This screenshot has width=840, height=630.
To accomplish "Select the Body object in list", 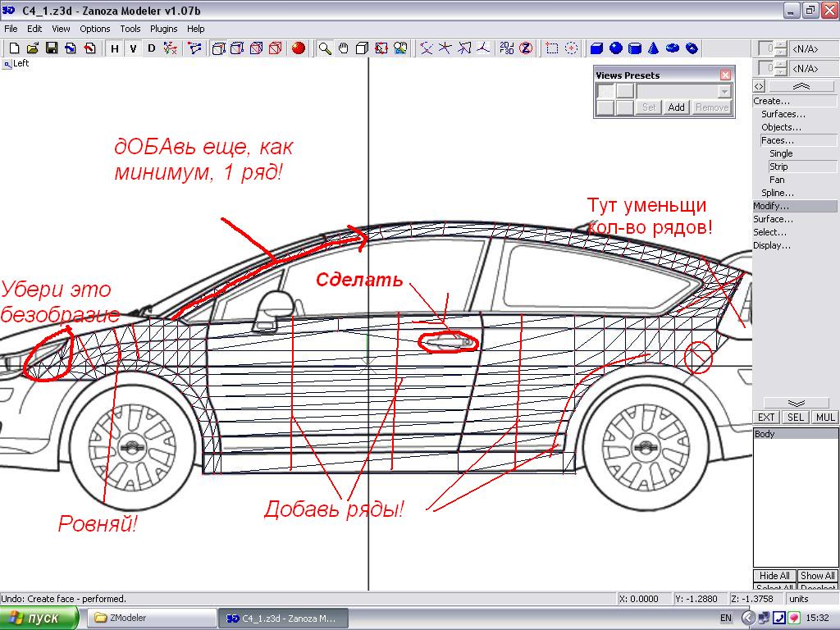I will pos(765,434).
